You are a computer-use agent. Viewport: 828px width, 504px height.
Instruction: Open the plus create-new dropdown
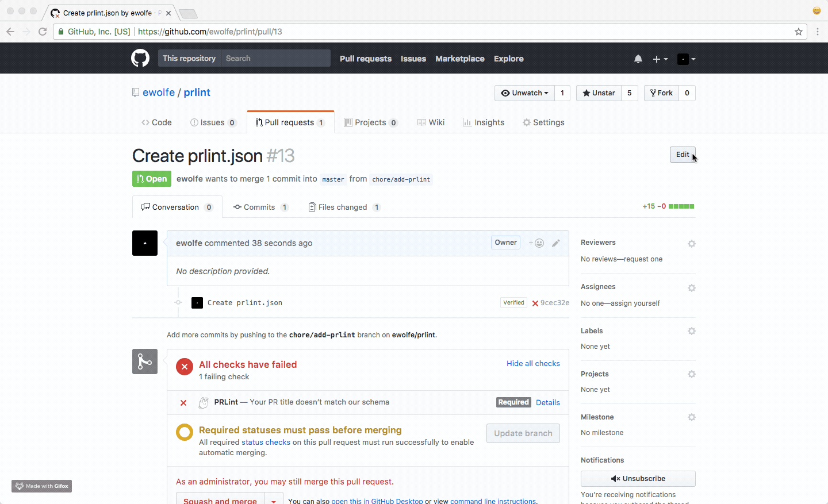coord(660,59)
